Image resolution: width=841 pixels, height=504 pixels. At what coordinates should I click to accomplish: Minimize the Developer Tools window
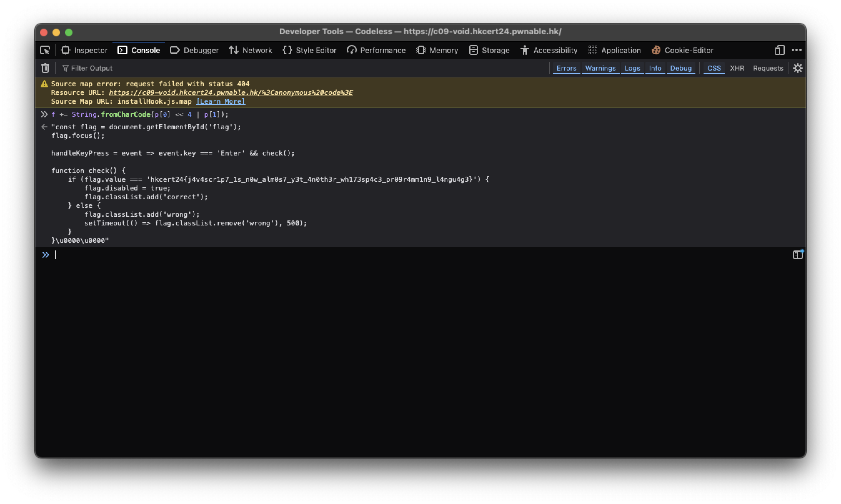pyautogui.click(x=56, y=32)
